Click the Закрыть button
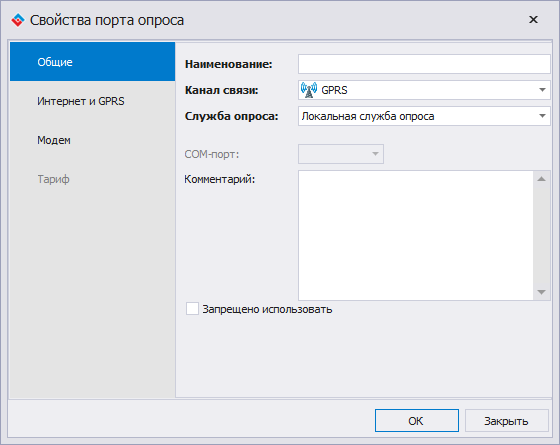 [x=506, y=421]
